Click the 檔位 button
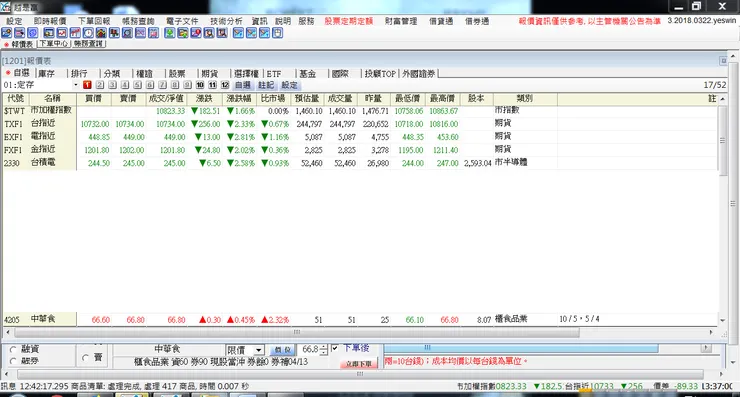This screenshot has height=397, width=740. point(283,350)
